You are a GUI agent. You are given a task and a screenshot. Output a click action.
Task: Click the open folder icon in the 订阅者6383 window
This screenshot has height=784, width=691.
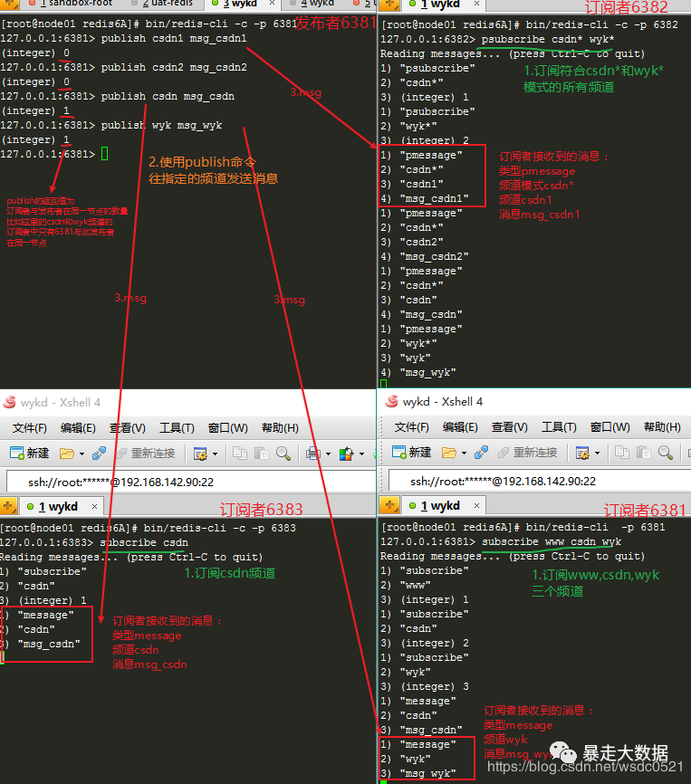tap(66, 453)
